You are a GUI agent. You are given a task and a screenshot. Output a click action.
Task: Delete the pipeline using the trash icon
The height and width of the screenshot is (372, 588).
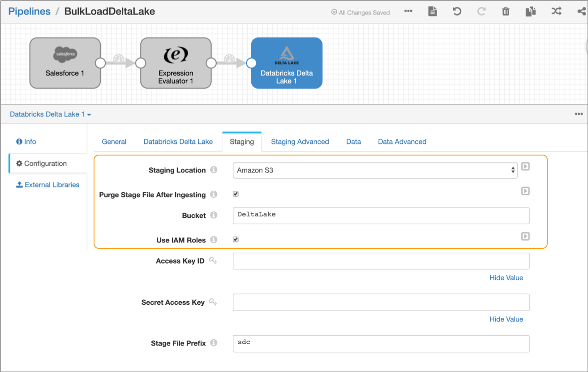[x=506, y=11]
